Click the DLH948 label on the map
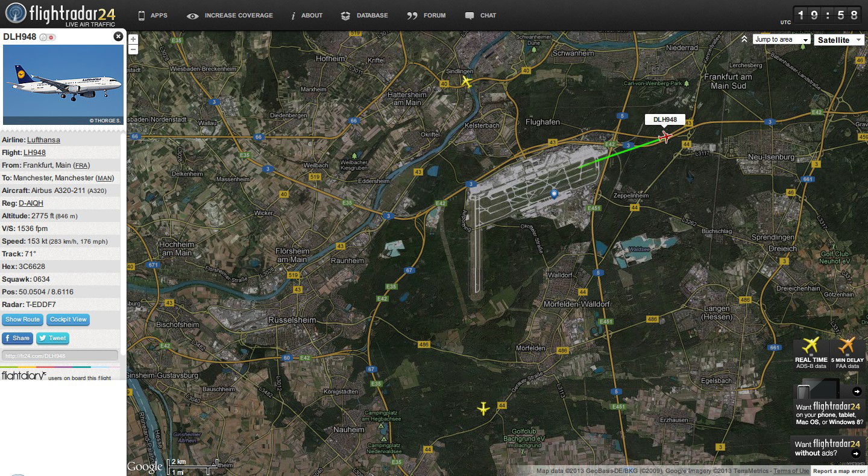This screenshot has width=868, height=476. pyautogui.click(x=665, y=119)
